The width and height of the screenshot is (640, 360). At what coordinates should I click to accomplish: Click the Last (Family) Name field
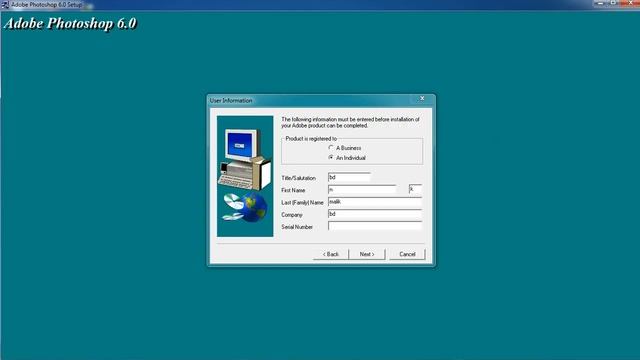click(x=375, y=202)
